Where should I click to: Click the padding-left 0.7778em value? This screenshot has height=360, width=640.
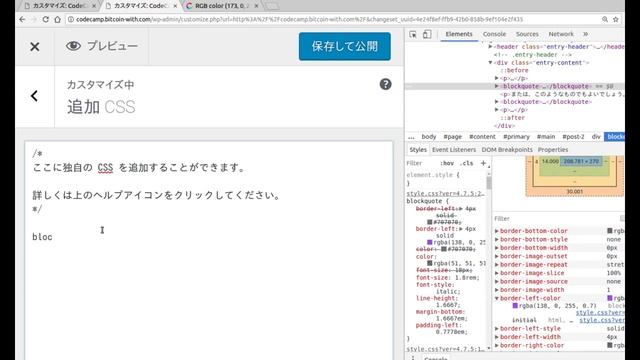click(451, 332)
